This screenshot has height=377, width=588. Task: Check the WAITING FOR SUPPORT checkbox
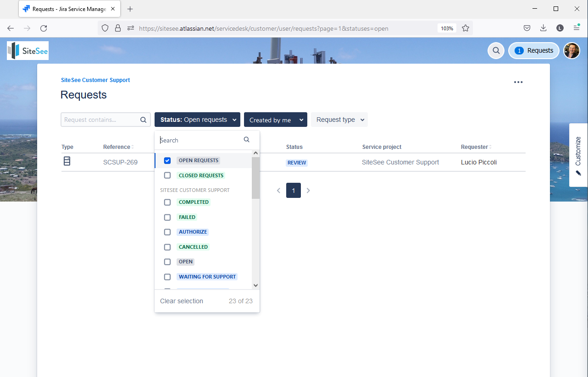167,277
